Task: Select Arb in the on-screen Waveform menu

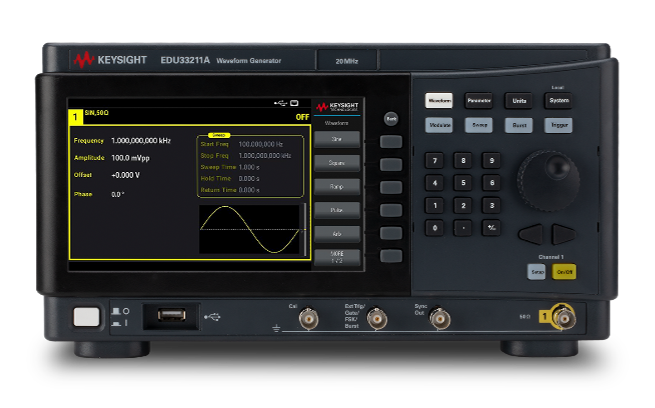Action: tap(337, 234)
